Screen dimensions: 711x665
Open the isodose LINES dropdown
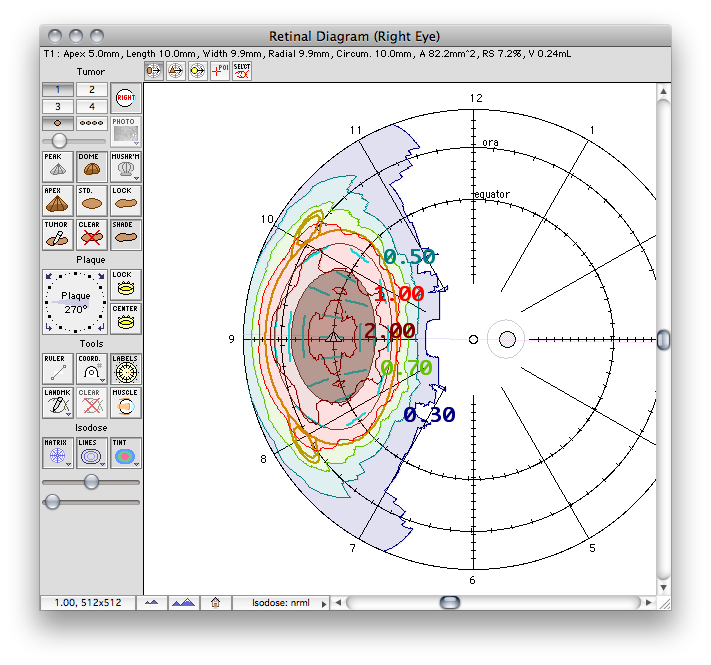(x=92, y=452)
